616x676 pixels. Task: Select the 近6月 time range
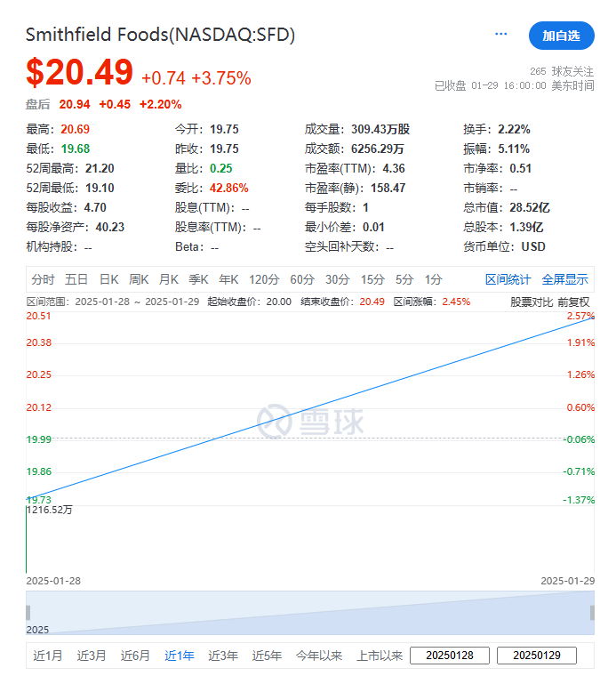click(x=135, y=656)
